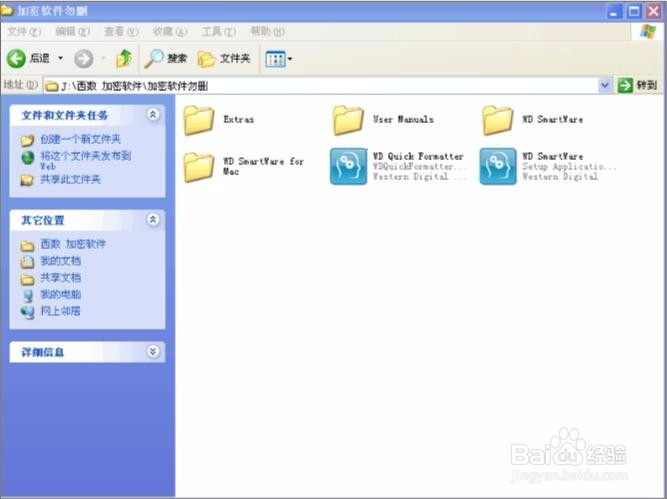Click the shared folder hand icon
Viewport: 667px width, 499px height.
pos(27,180)
